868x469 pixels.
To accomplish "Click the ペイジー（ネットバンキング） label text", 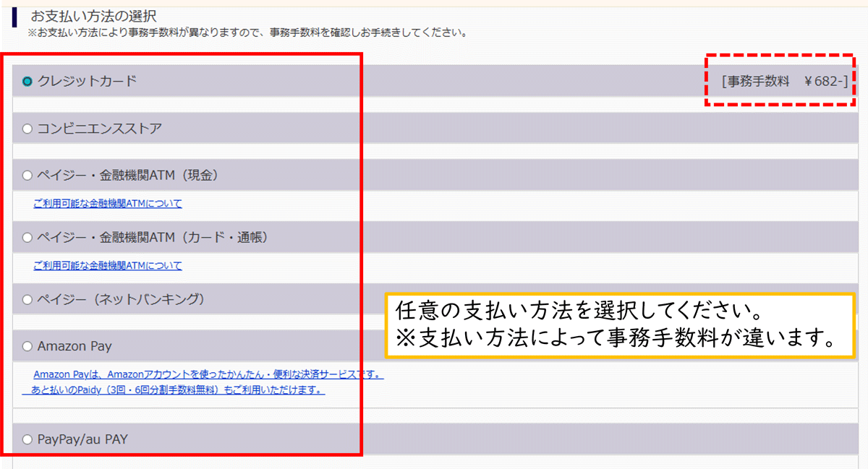I will (122, 299).
